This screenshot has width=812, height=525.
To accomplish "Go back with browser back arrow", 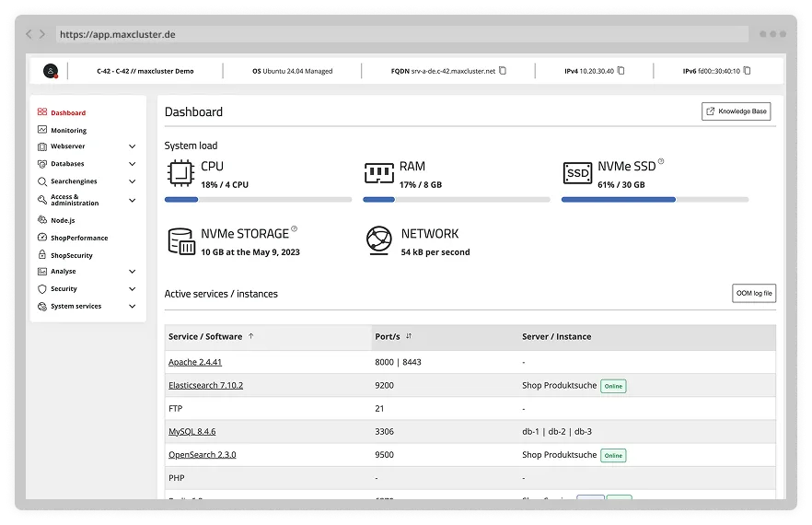I will [29, 34].
